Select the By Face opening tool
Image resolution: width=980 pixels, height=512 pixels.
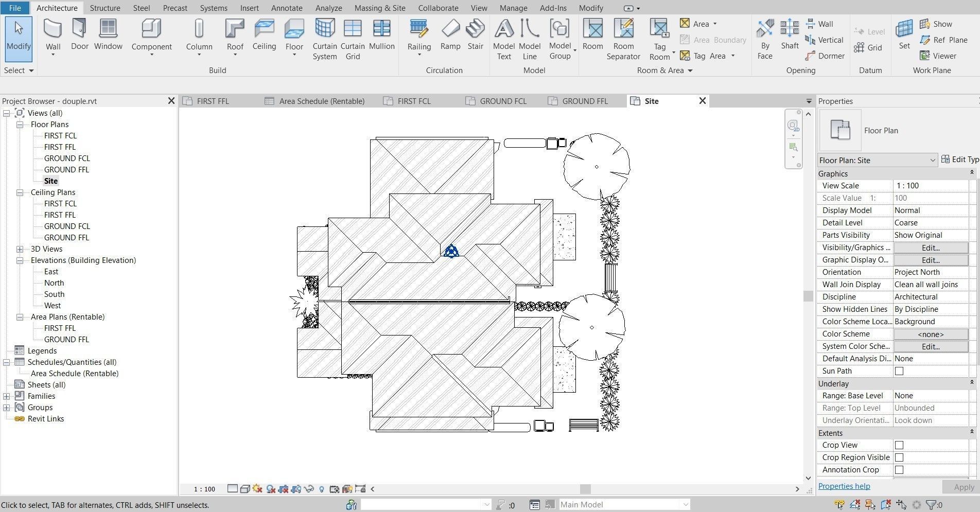[765, 40]
